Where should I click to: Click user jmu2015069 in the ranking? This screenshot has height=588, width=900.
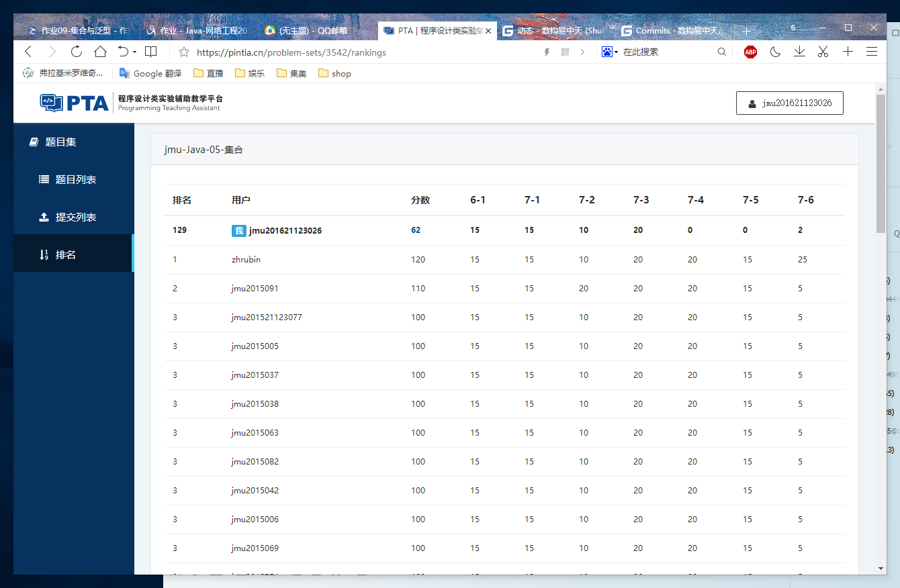[255, 548]
